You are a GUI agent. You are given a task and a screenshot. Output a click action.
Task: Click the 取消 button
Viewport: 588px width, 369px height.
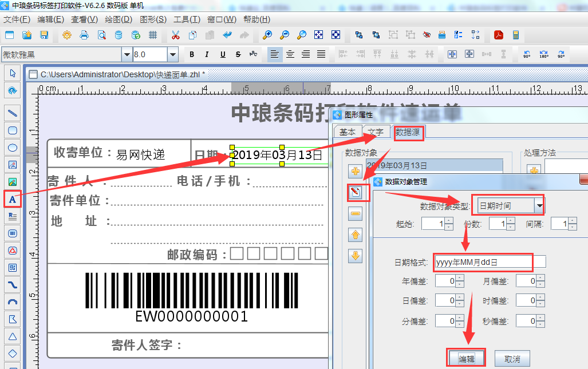click(512, 359)
